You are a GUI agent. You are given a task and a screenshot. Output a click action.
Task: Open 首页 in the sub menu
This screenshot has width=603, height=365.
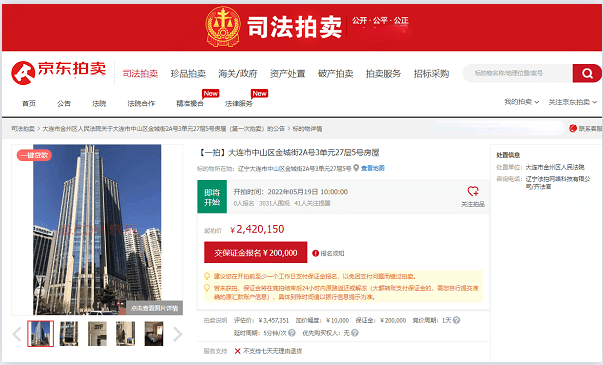(x=29, y=103)
